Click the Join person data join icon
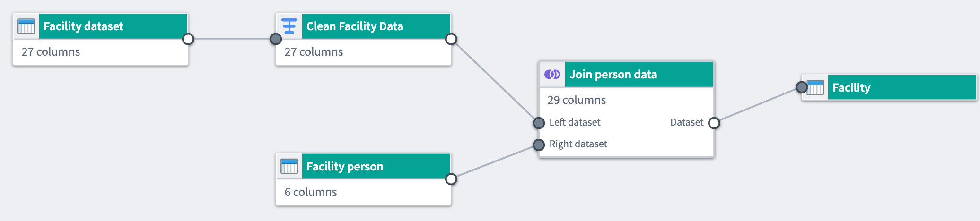 [x=552, y=74]
